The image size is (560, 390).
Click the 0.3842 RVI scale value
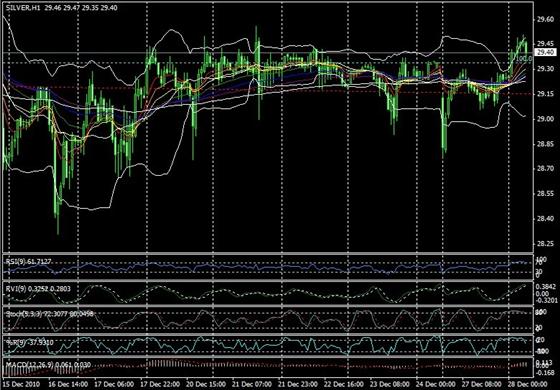pos(546,287)
